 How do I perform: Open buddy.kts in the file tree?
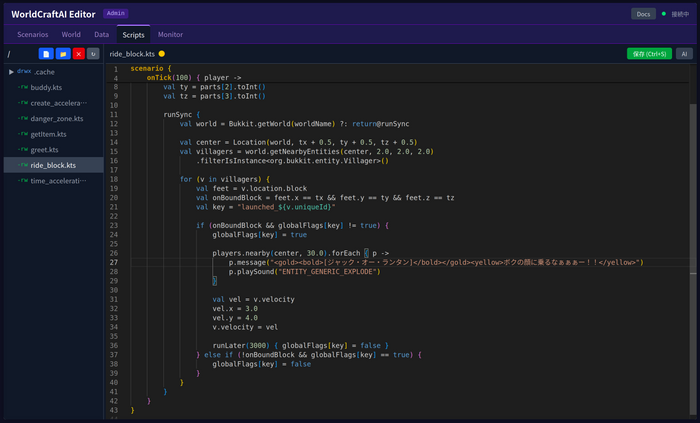click(54, 87)
